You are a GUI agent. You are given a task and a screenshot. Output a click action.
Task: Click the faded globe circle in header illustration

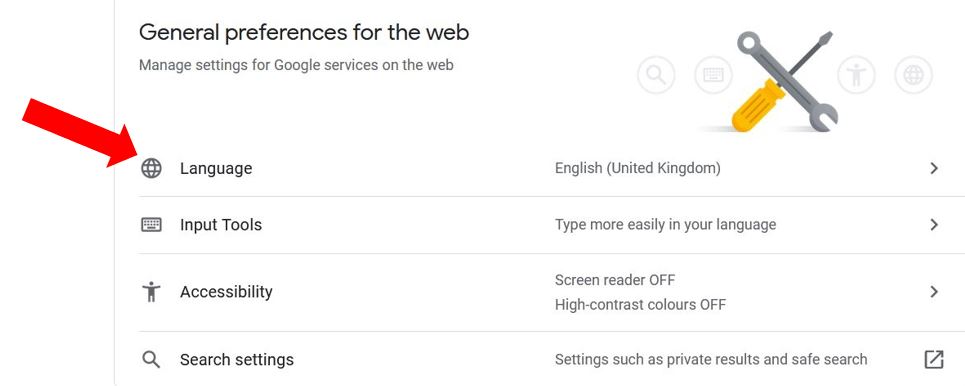click(913, 75)
